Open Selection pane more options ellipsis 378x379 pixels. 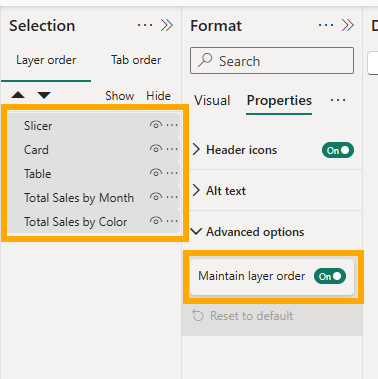point(145,25)
